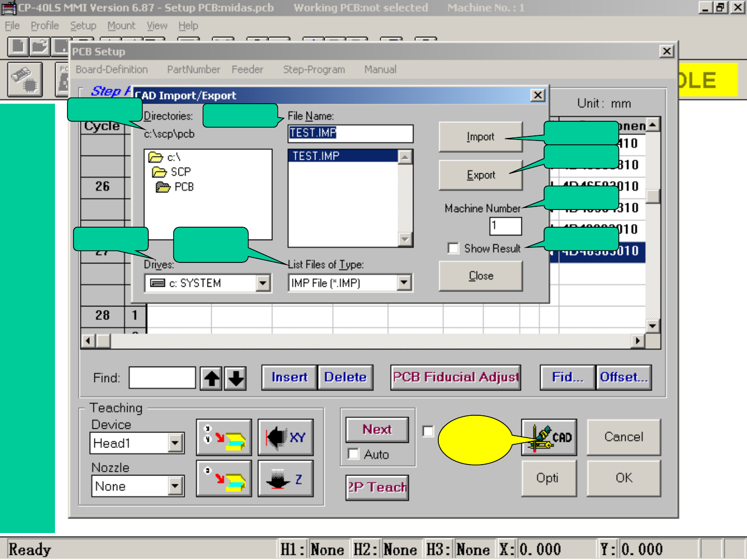
Task: Tick the checkbox left of CAD button
Action: click(x=428, y=431)
